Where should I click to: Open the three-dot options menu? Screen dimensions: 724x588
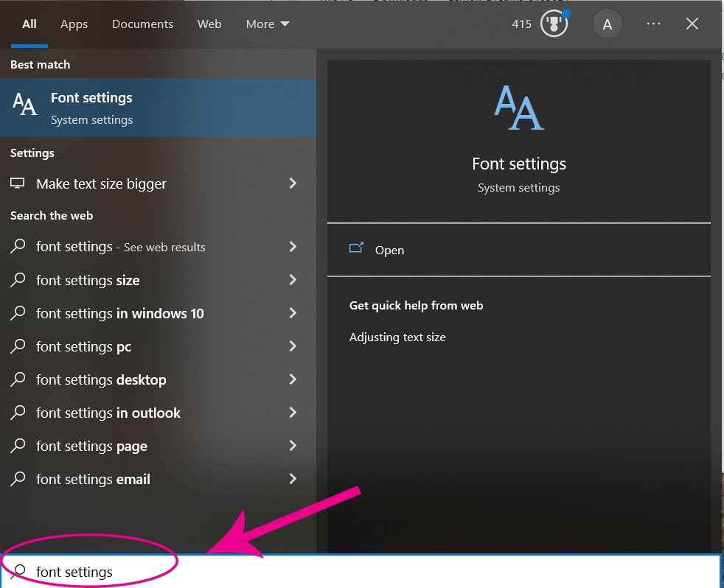tap(653, 24)
